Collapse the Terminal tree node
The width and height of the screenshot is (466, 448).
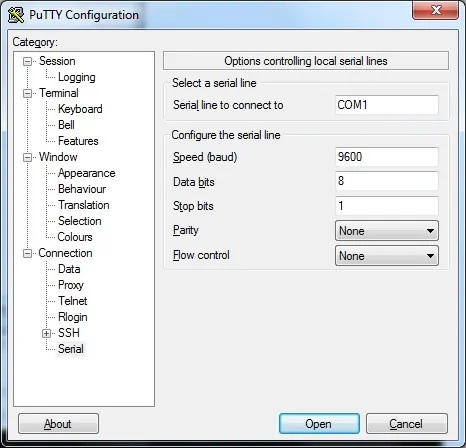point(27,93)
